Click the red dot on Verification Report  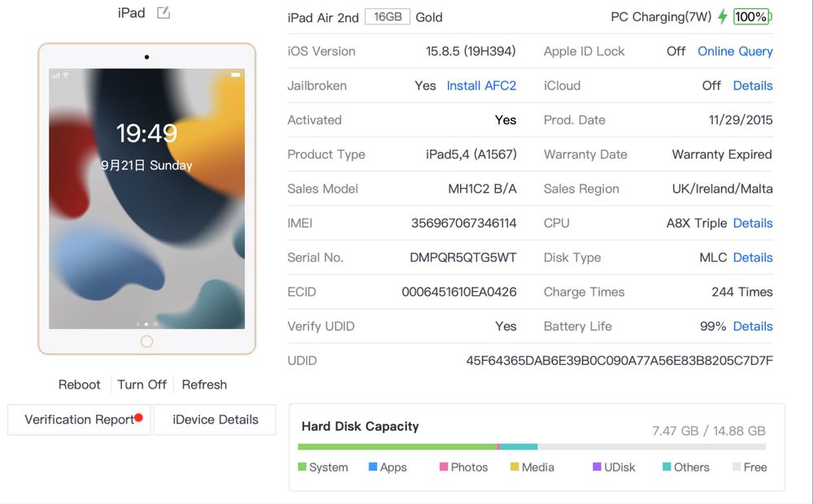[x=138, y=417]
